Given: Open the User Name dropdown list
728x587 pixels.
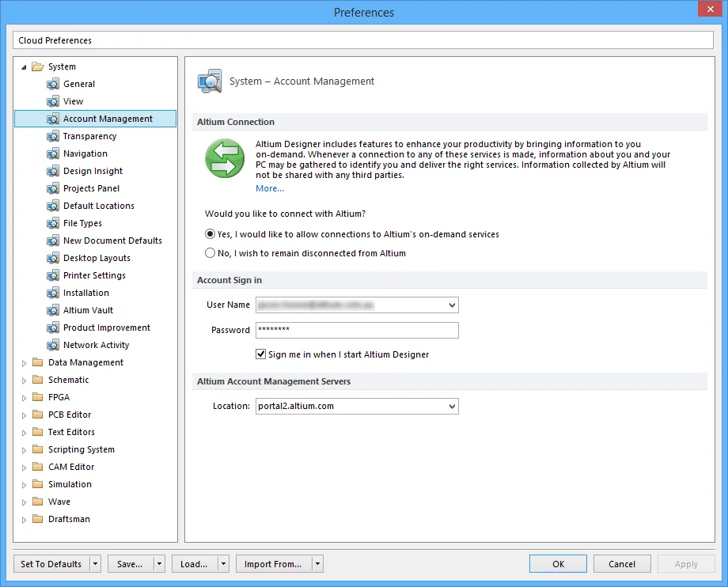Looking at the screenshot, I should click(x=452, y=305).
